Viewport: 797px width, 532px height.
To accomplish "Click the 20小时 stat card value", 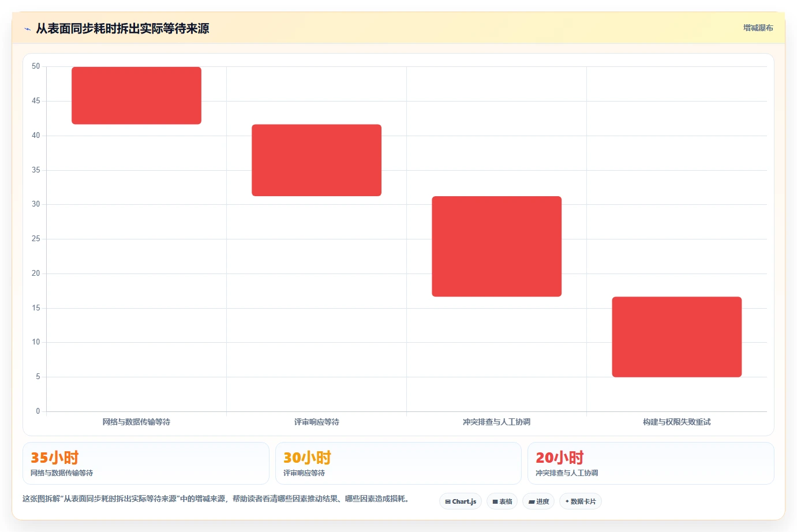I will (x=559, y=458).
